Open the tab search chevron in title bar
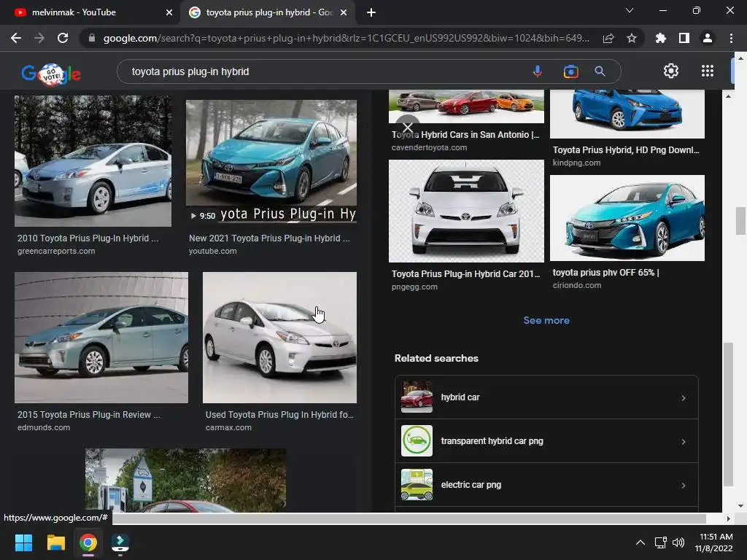 click(x=630, y=10)
